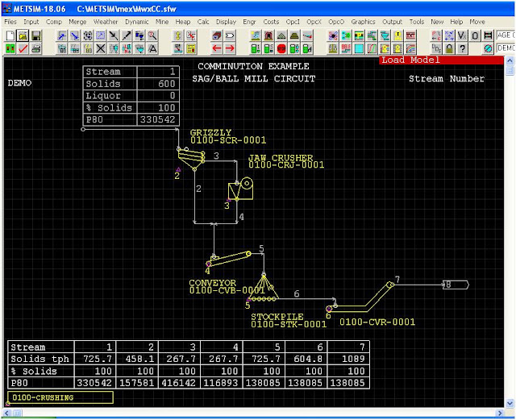The width and height of the screenshot is (516, 420).
Task: Click the '0100-CVR-0001' conveyor tag
Action: [x=377, y=322]
